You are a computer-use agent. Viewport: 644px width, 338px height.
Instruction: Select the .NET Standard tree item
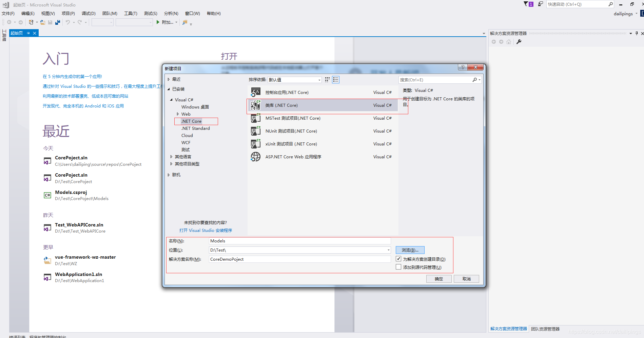(195, 128)
